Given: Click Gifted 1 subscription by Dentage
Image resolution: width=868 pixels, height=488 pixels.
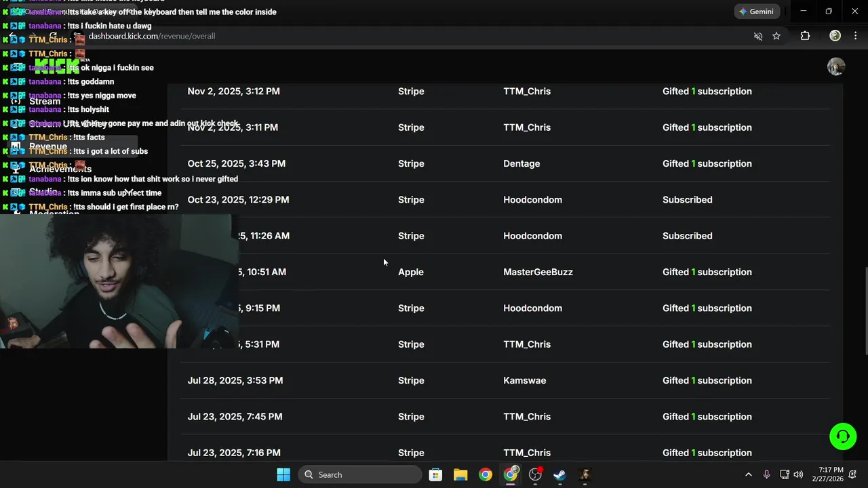Looking at the screenshot, I should pyautogui.click(x=707, y=163).
